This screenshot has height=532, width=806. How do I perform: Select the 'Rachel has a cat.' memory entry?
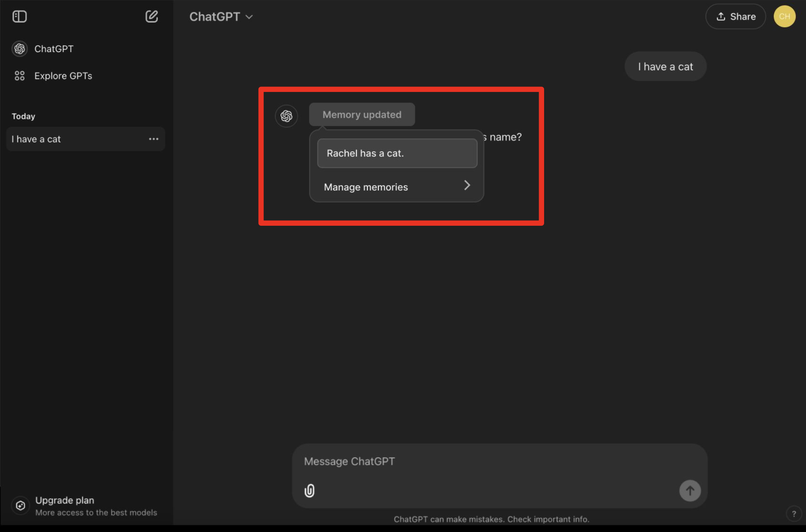pos(397,153)
